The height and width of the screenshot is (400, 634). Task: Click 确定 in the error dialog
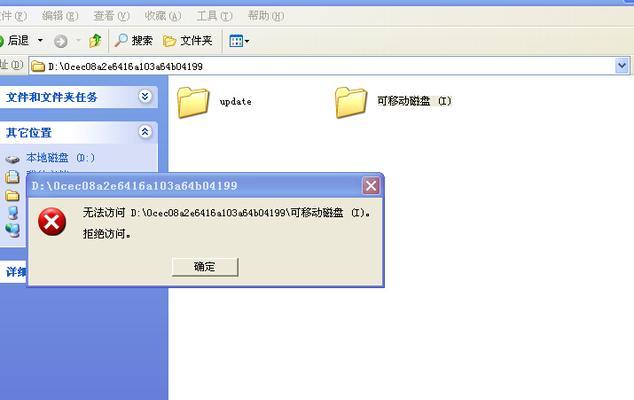[205, 267]
